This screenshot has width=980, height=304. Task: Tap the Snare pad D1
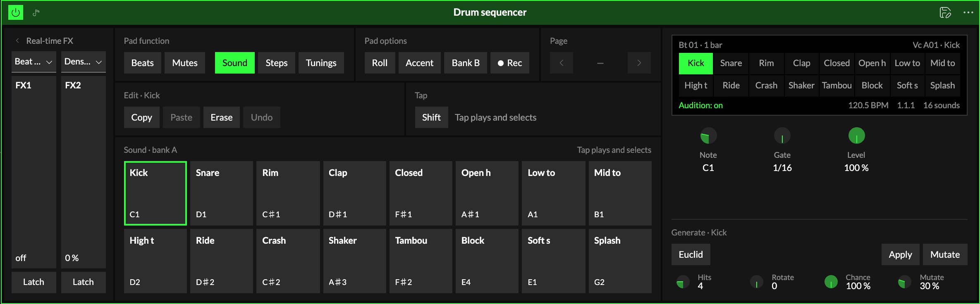pos(221,193)
